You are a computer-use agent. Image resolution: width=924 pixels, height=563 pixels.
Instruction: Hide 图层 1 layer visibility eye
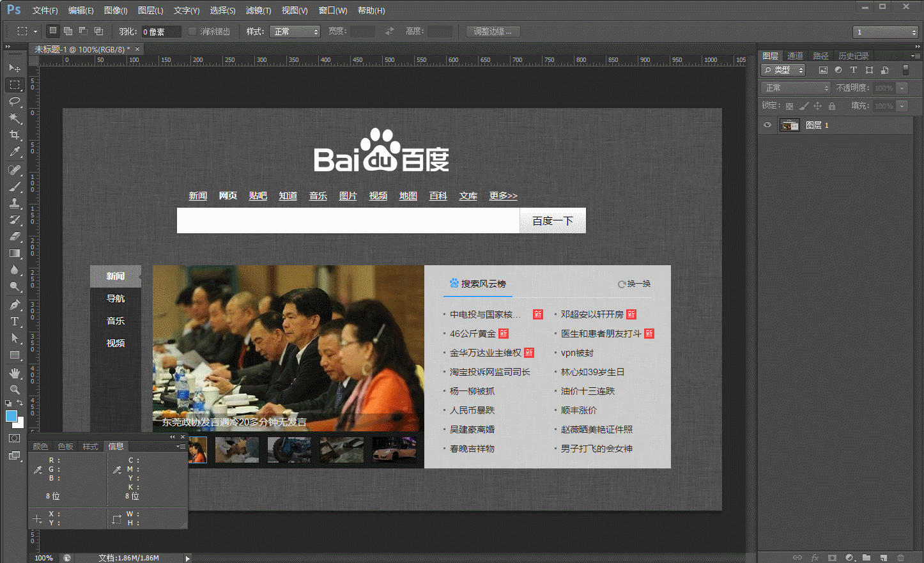[767, 125]
